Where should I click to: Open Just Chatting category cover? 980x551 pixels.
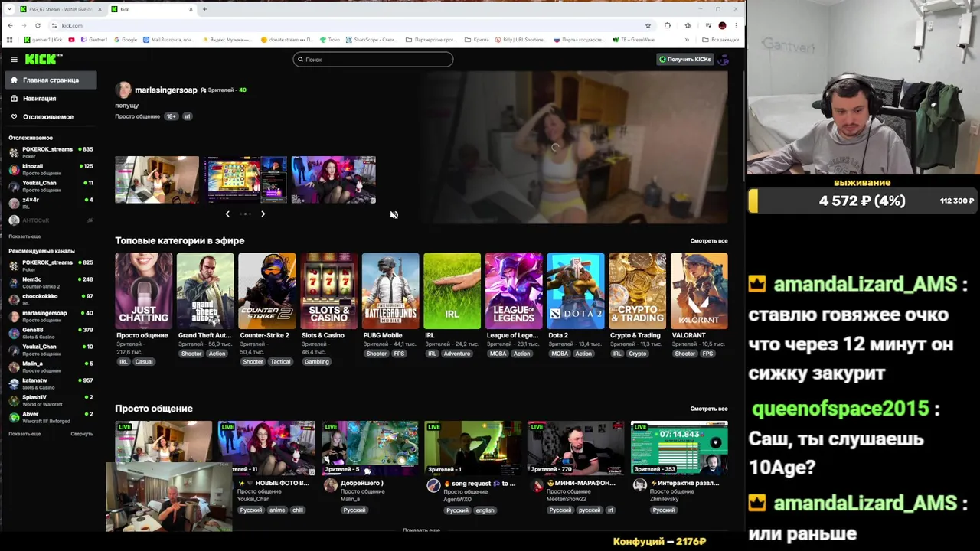coord(143,291)
